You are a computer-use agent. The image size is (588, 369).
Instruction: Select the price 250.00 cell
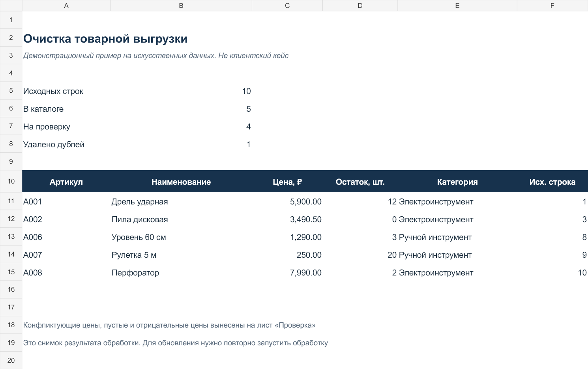[x=287, y=255]
